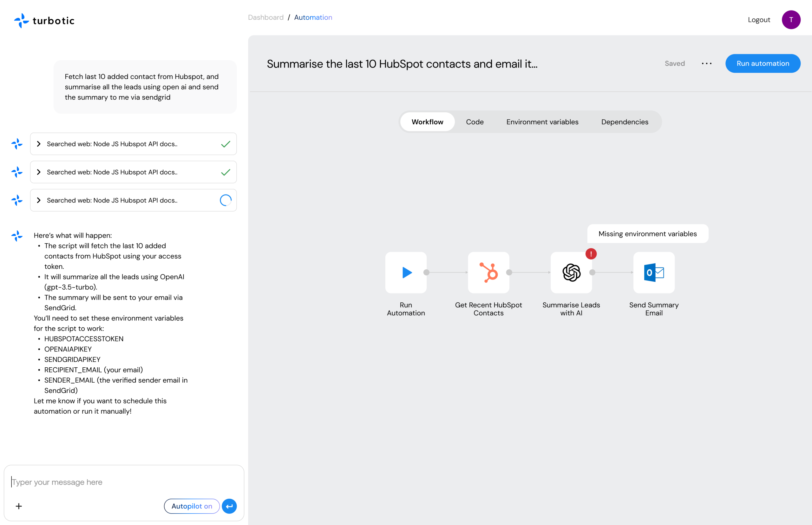This screenshot has height=525, width=812.
Task: Click the Run automation button
Action: pos(763,63)
